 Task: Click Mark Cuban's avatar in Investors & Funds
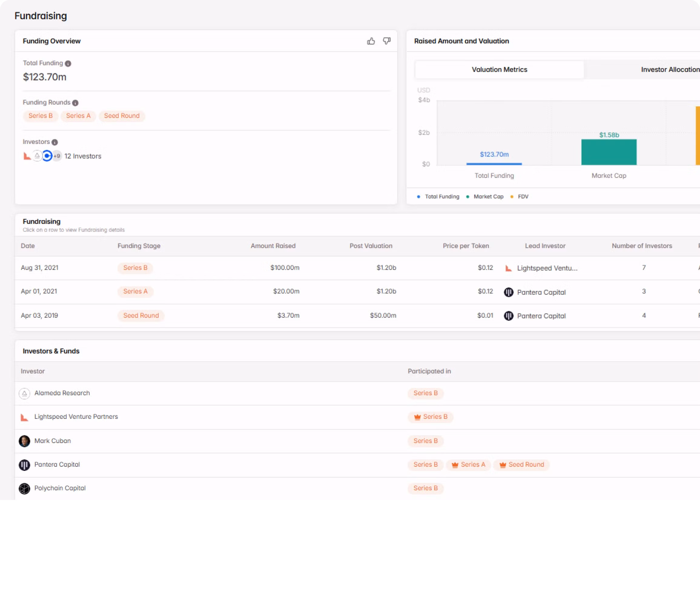[x=24, y=441]
